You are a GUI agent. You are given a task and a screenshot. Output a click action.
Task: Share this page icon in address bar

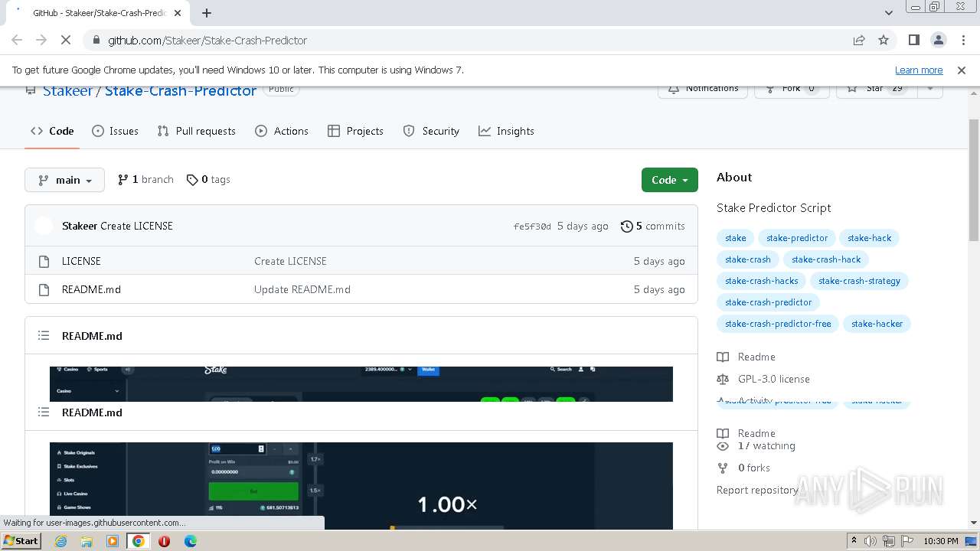pos(859,41)
